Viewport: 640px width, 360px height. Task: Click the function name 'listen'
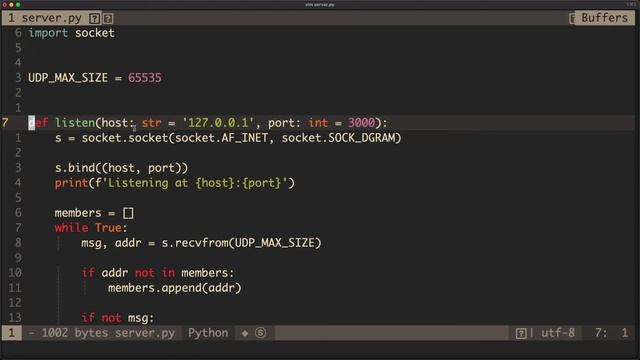click(75, 123)
